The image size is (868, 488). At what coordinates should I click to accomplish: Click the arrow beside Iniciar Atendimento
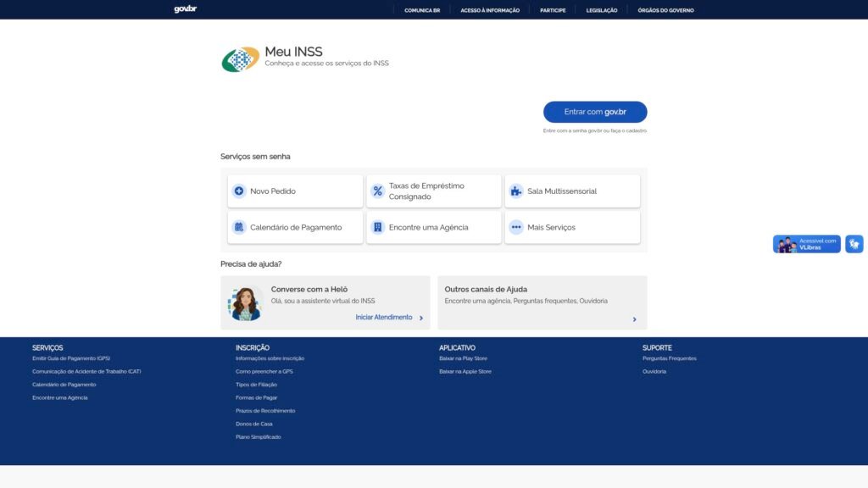tap(421, 319)
